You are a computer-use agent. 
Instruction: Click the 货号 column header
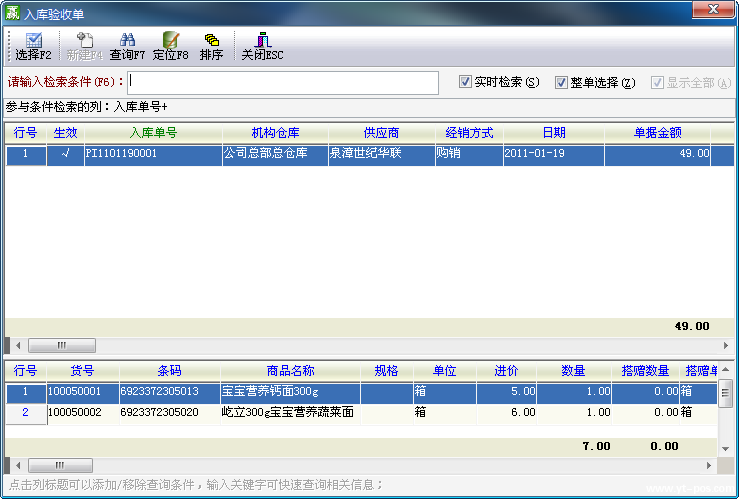coord(82,371)
